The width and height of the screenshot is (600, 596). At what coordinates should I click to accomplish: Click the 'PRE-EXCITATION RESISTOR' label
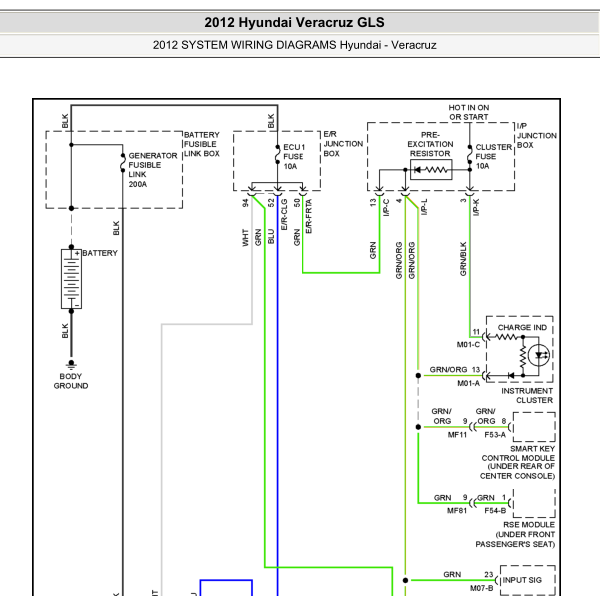tap(430, 144)
